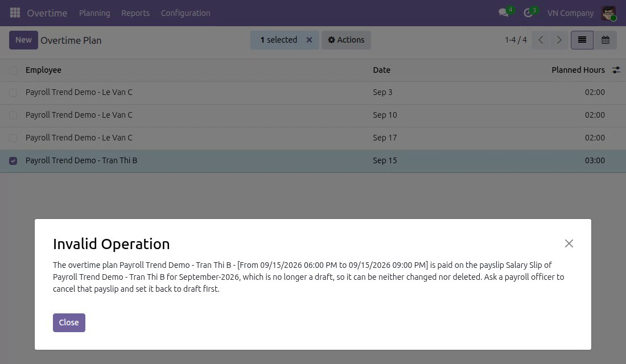Image resolution: width=626 pixels, height=364 pixels.
Task: Open the column options adjust icon
Action: [616, 70]
